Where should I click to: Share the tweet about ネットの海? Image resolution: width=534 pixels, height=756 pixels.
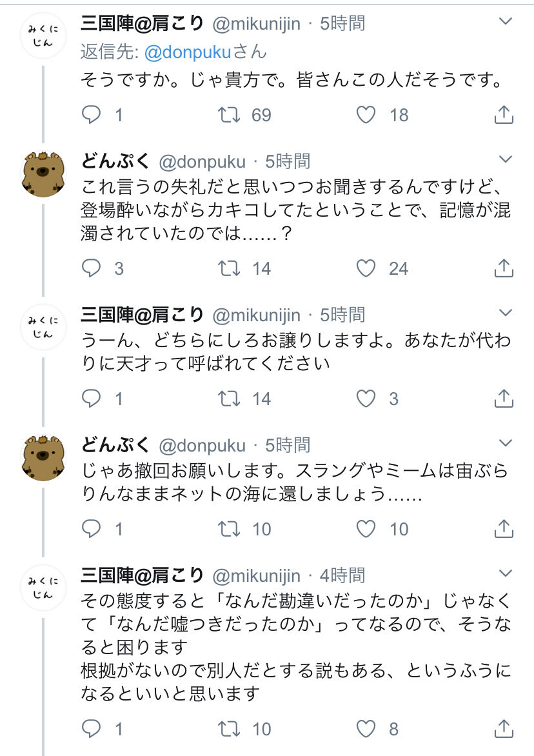pyautogui.click(x=503, y=529)
